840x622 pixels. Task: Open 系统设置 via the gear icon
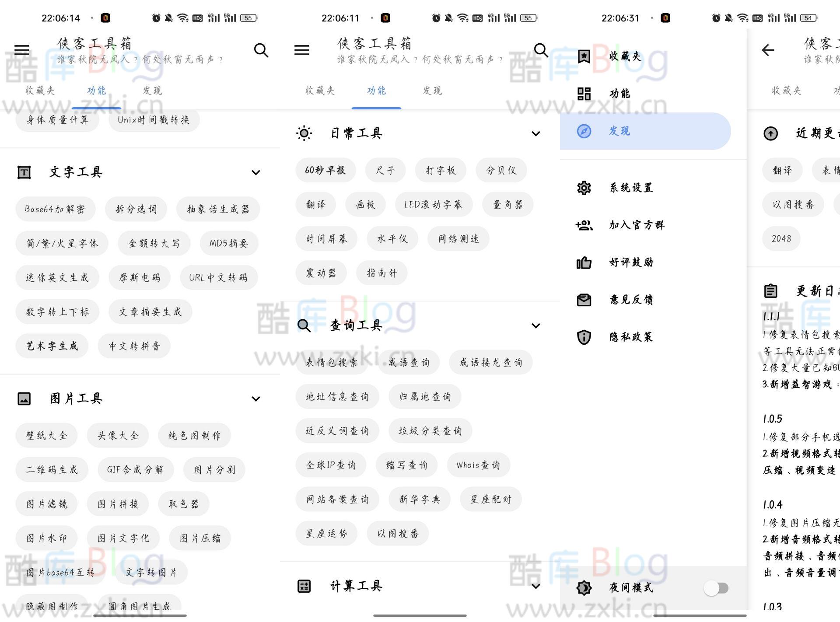pyautogui.click(x=584, y=187)
